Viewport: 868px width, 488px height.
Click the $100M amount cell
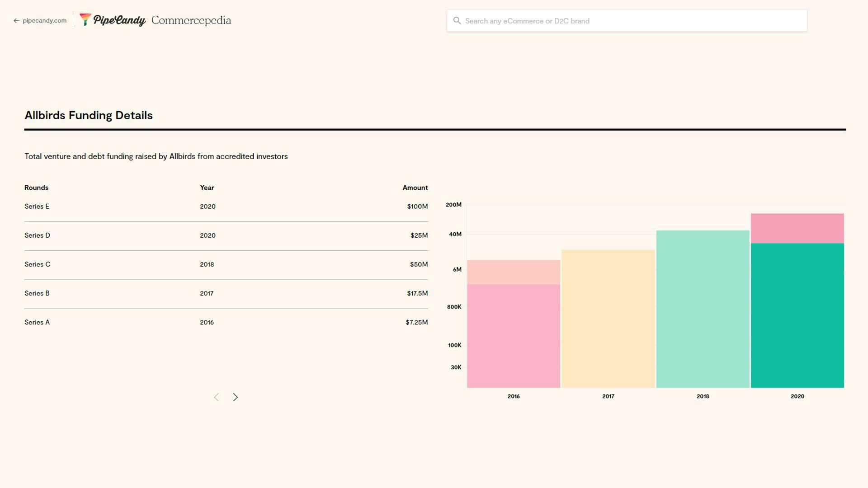click(x=417, y=206)
